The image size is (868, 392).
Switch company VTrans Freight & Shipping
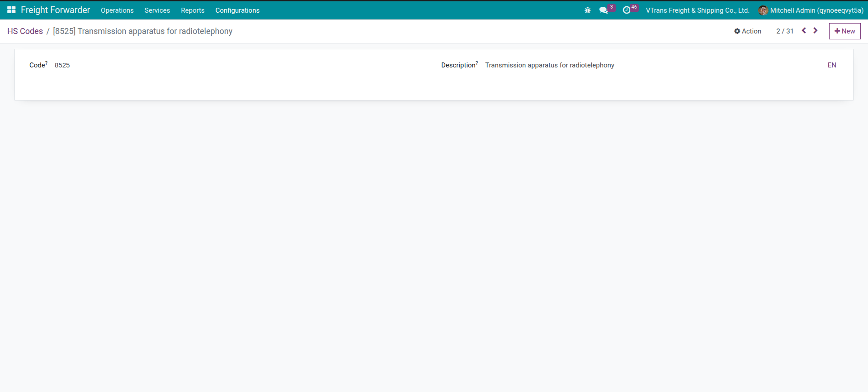point(697,10)
